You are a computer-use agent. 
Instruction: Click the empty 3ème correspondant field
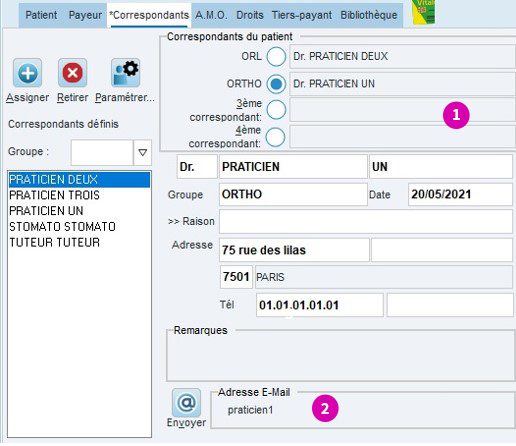[402, 110]
